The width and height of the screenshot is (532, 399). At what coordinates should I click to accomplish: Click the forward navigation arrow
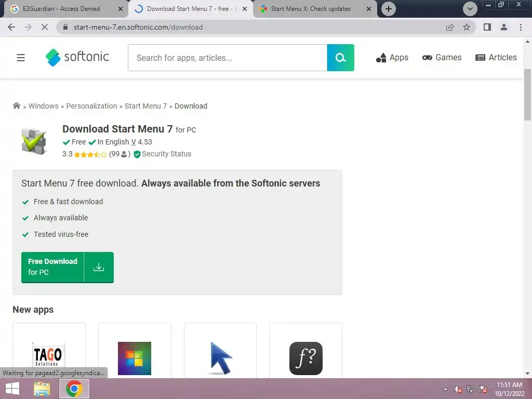pyautogui.click(x=28, y=27)
